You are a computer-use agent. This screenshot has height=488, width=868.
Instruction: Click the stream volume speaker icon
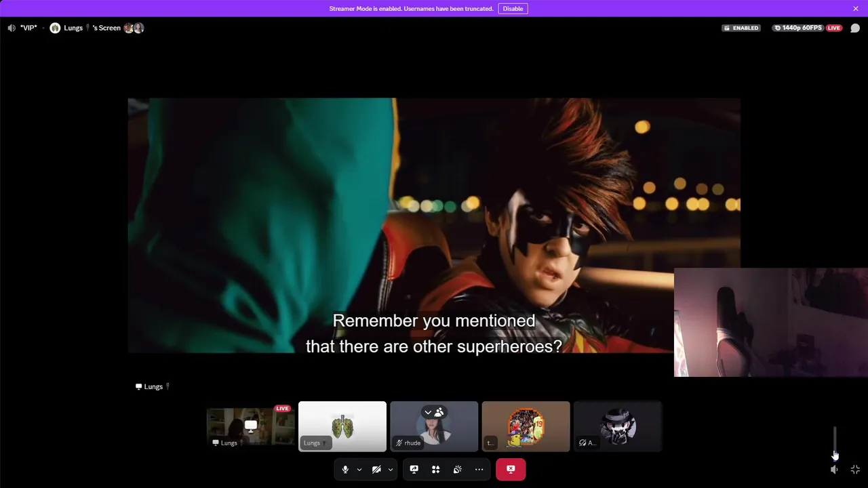(x=835, y=469)
